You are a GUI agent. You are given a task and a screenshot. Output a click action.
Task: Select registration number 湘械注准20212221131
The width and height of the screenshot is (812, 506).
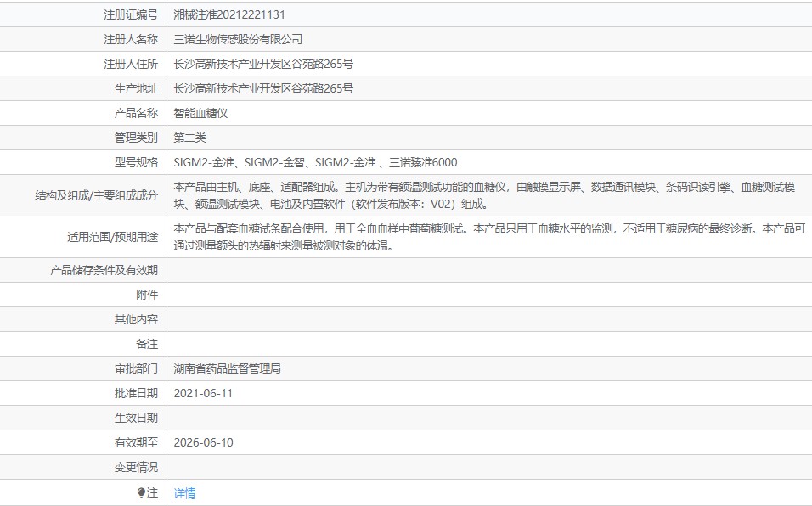coord(229,14)
